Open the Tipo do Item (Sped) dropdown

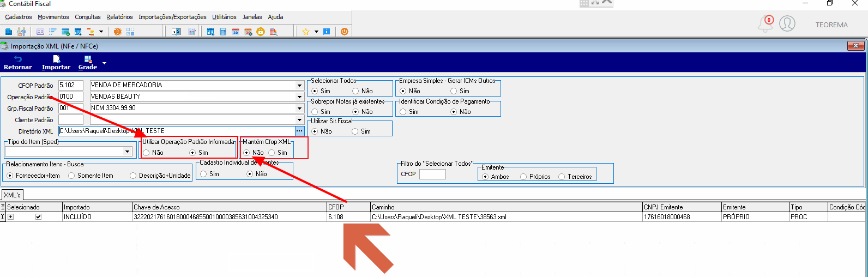click(128, 152)
